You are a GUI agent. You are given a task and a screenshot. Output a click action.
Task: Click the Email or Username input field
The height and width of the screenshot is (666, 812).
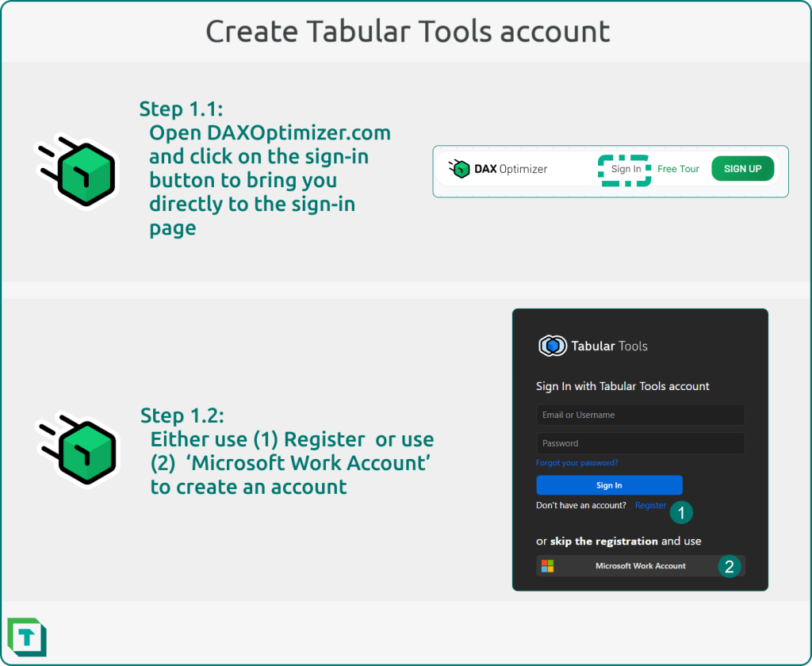[640, 415]
